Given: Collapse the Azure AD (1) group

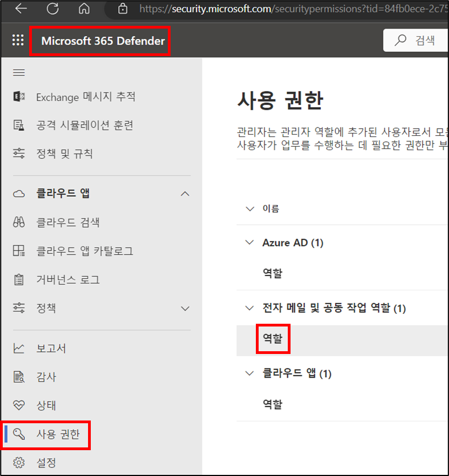Looking at the screenshot, I should pos(250,242).
